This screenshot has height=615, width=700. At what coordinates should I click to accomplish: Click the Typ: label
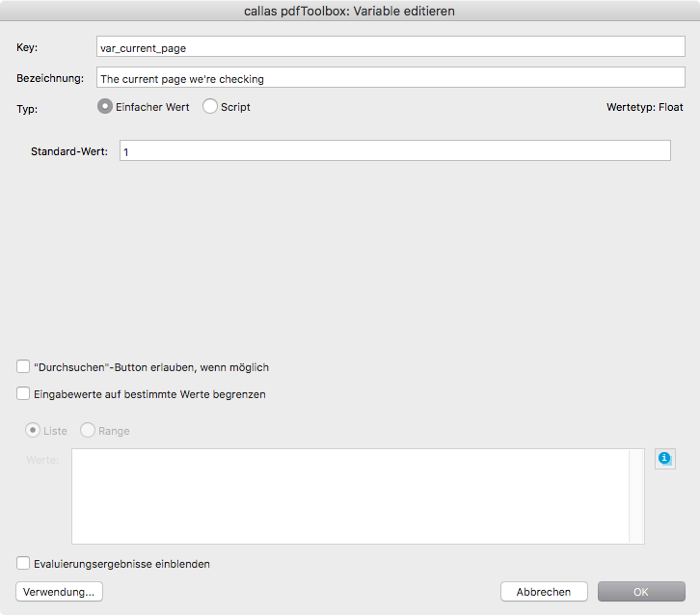(27, 109)
